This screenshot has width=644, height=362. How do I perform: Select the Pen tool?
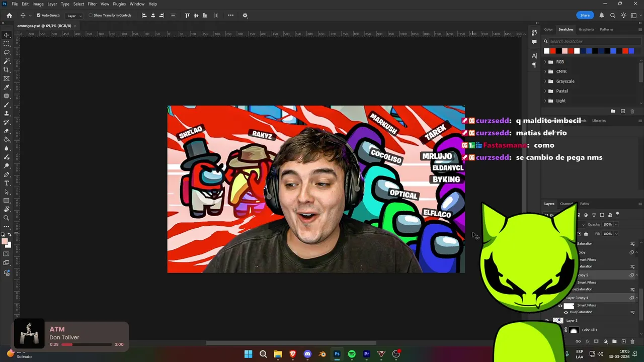tap(7, 174)
